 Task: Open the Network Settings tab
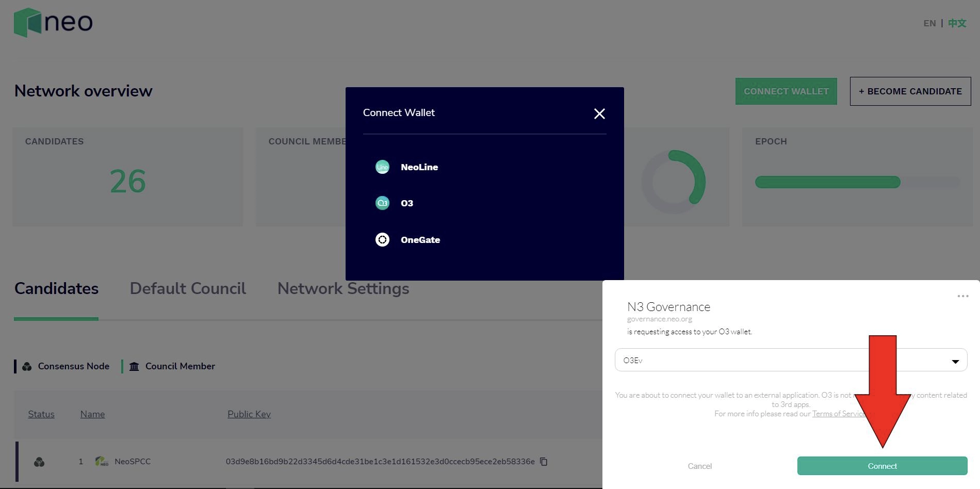[343, 288]
